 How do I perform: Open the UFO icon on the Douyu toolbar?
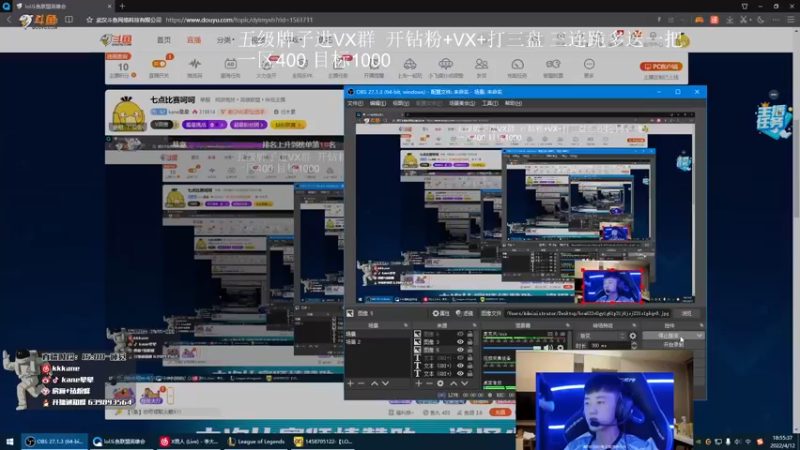(x=445, y=64)
